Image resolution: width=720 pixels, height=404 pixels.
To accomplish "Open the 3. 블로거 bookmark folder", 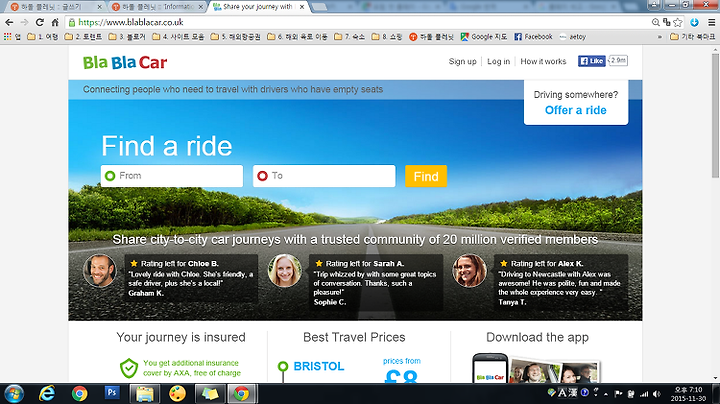I will (127, 37).
